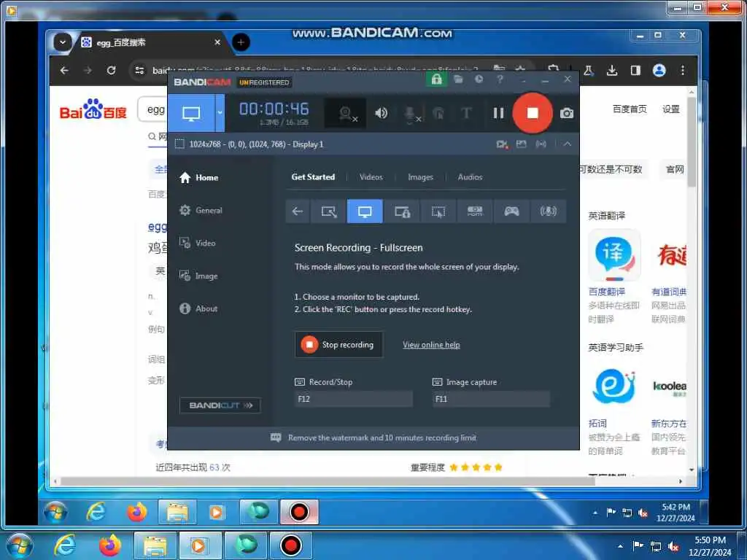Click the Baidu page horizontal scrollbar
This screenshot has width=747, height=560.
tap(328, 481)
